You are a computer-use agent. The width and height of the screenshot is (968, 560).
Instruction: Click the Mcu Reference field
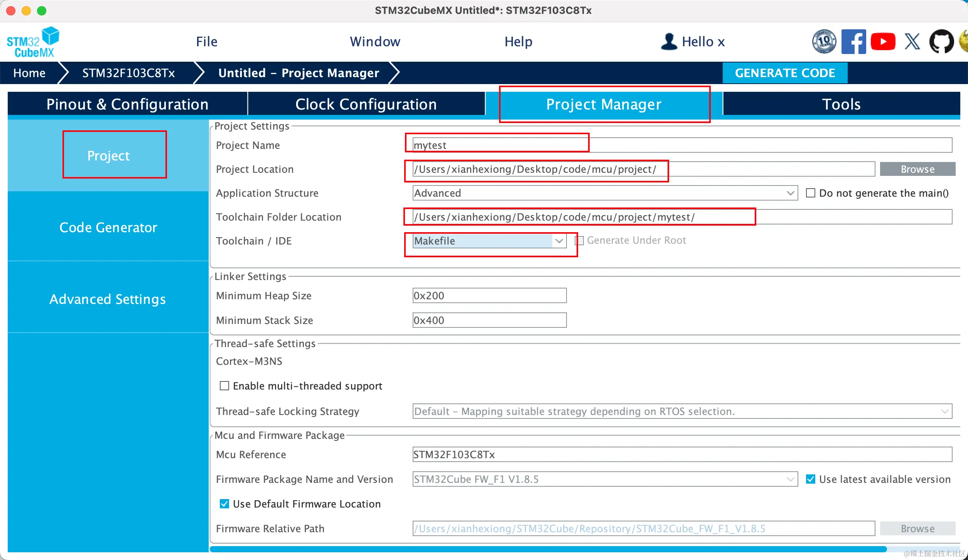pyautogui.click(x=682, y=455)
